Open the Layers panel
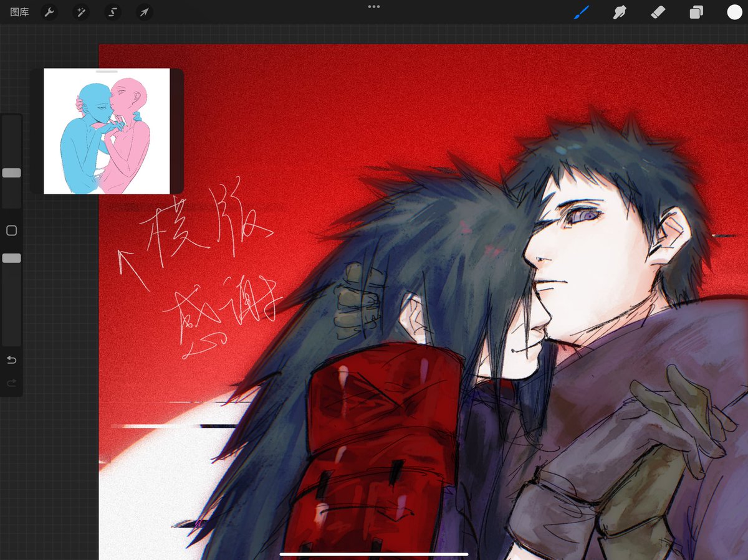Image resolution: width=748 pixels, height=560 pixels. pos(696,12)
